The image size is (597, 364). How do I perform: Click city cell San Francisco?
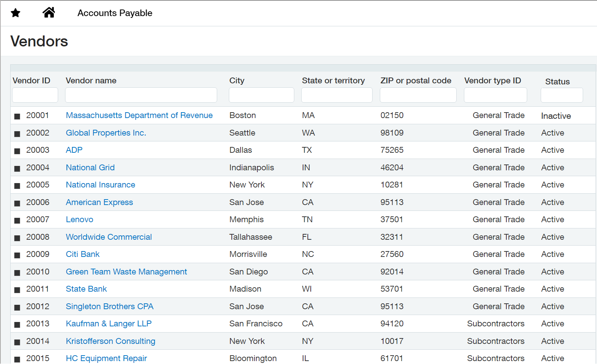click(x=256, y=323)
